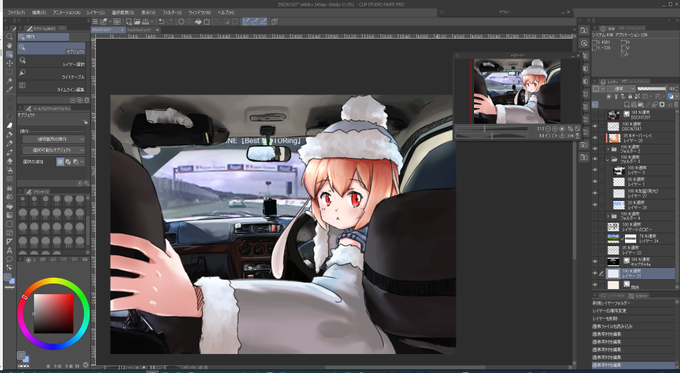The height and width of the screenshot is (373, 680).
Task: Select the Gradient tool
Action: (x=10, y=215)
